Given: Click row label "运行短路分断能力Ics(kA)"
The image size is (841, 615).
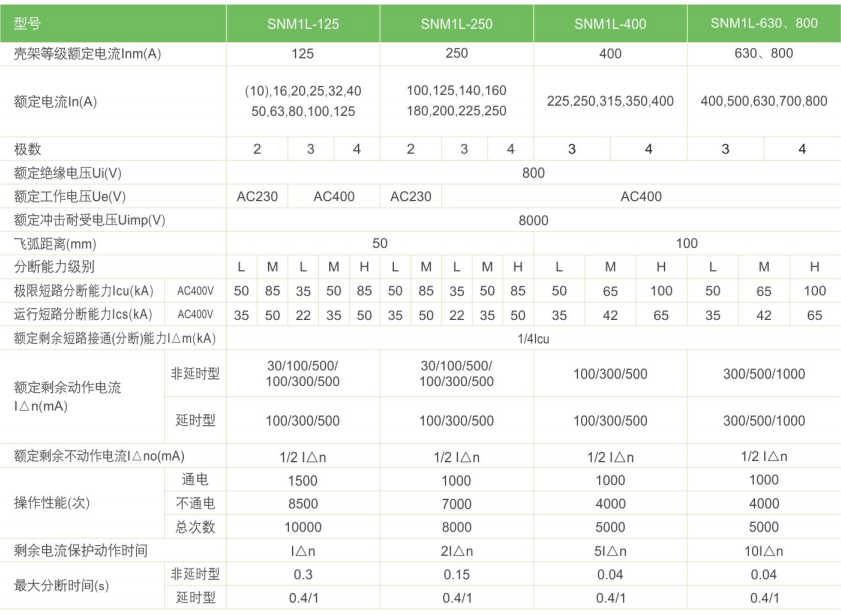Looking at the screenshot, I should click(x=83, y=314).
